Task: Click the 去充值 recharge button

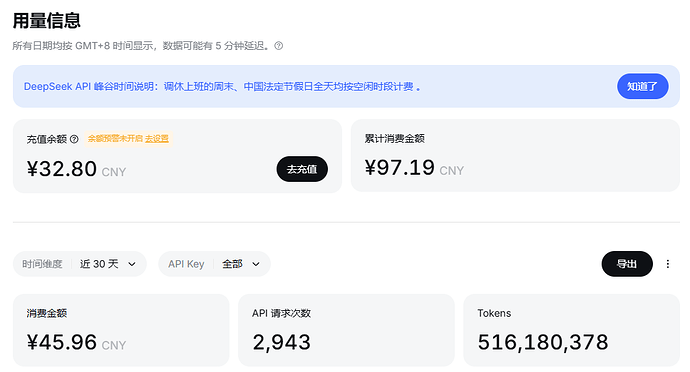Action: pyautogui.click(x=302, y=169)
